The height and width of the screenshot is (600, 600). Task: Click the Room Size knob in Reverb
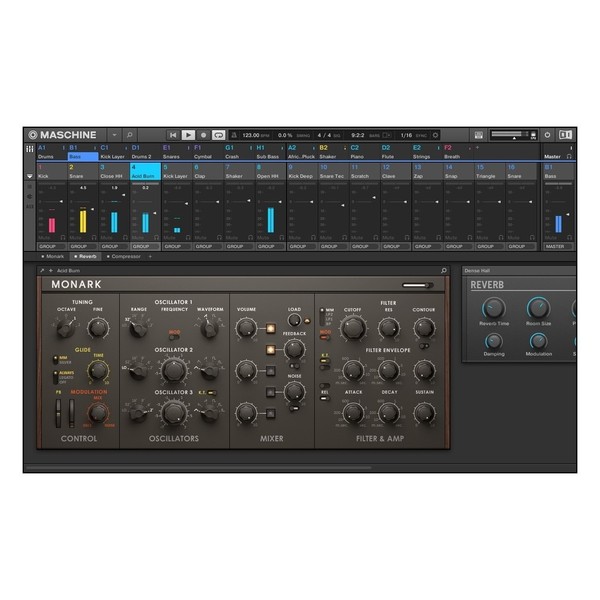(538, 308)
